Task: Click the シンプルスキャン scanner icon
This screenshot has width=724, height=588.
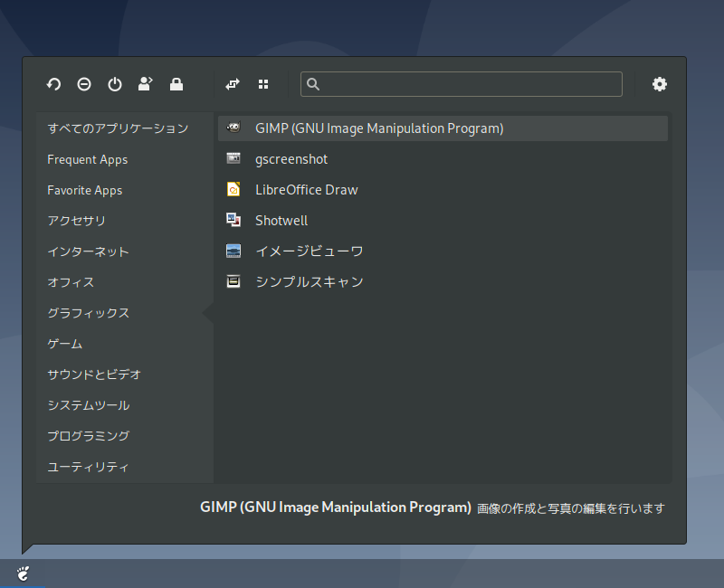Action: [233, 281]
